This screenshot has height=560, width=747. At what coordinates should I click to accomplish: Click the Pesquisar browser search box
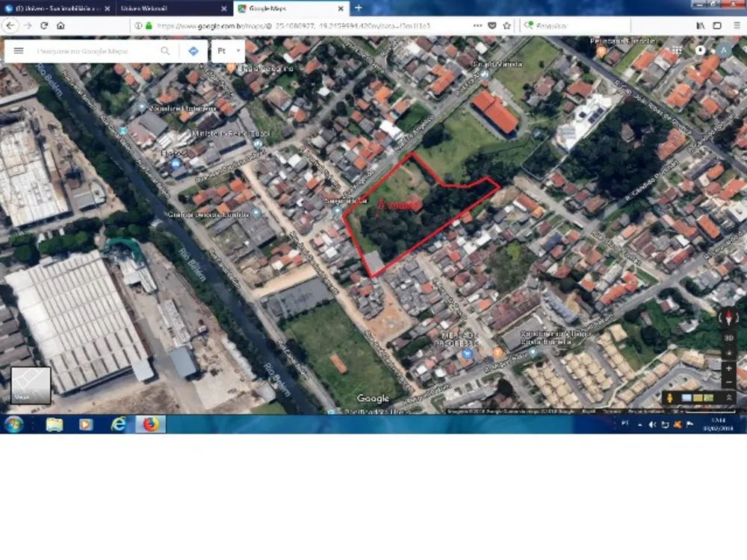(x=577, y=25)
